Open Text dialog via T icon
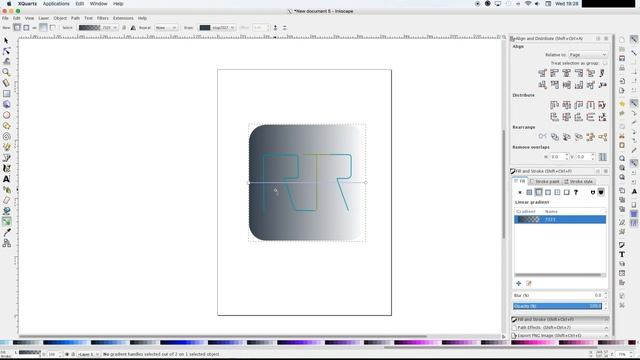The image size is (640, 360). click(622, 254)
